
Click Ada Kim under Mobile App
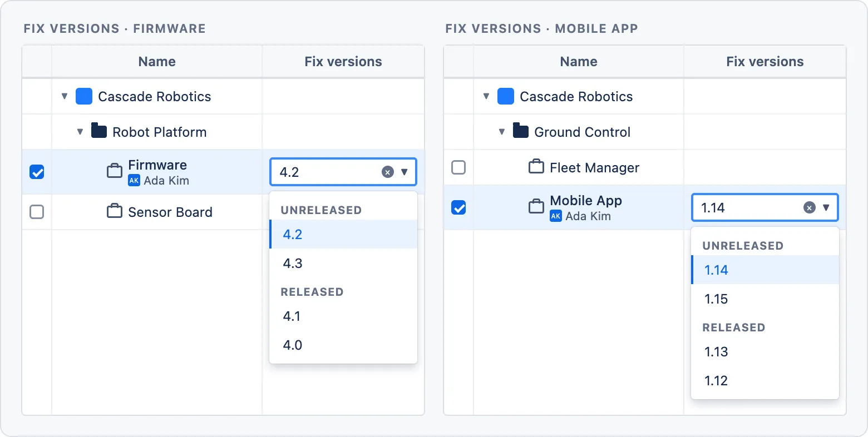[588, 216]
